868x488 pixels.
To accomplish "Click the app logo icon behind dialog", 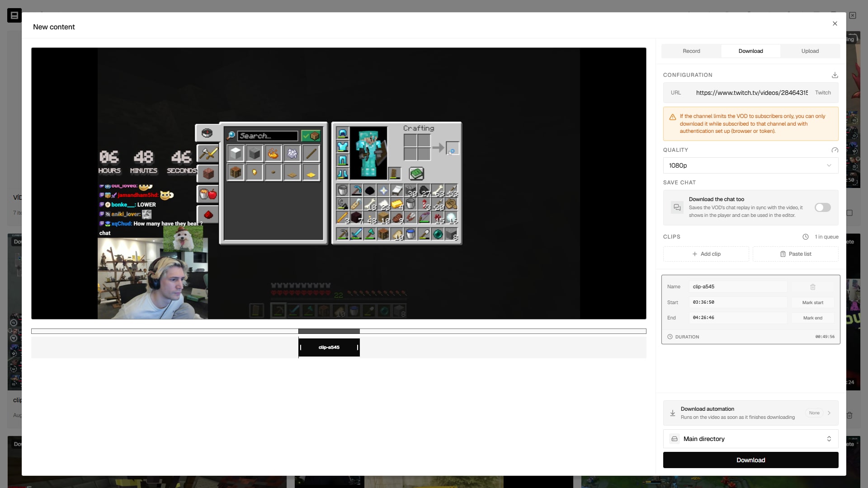I will click(14, 15).
